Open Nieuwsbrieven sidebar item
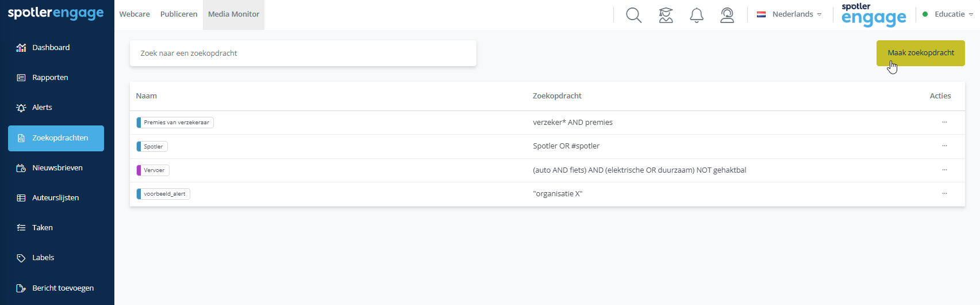 [x=56, y=168]
